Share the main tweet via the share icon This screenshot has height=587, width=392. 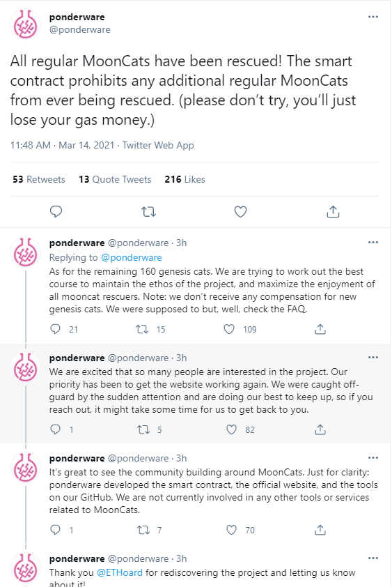tap(333, 211)
